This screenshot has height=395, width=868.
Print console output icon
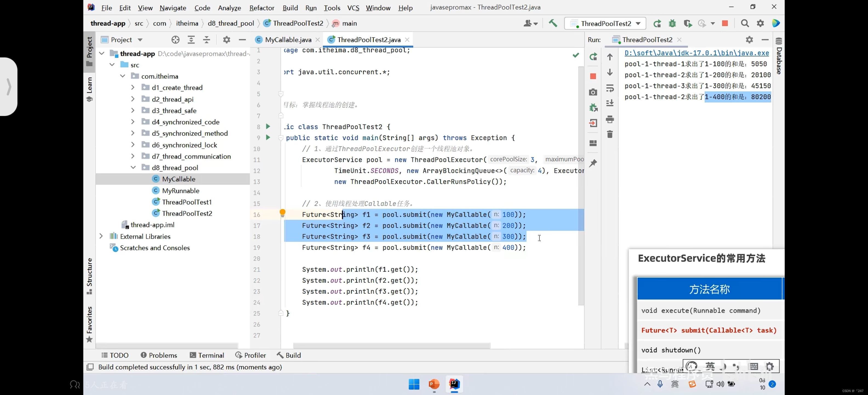point(610,119)
